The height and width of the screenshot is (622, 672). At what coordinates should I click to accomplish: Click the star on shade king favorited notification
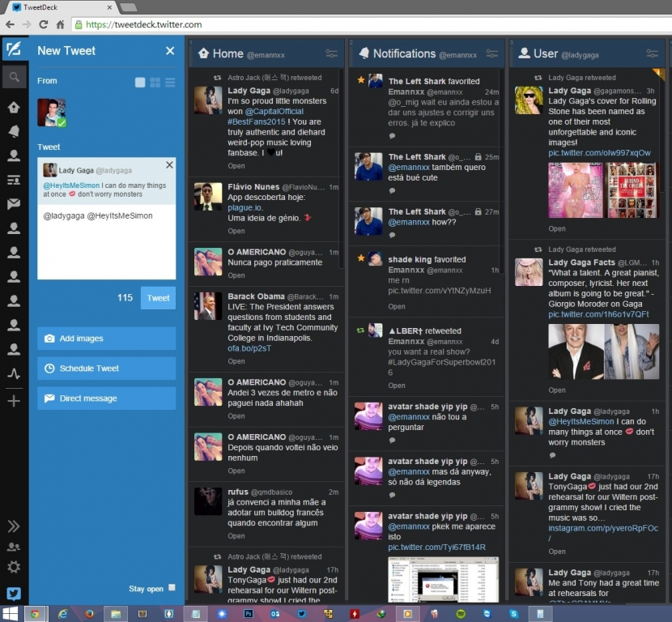(361, 258)
